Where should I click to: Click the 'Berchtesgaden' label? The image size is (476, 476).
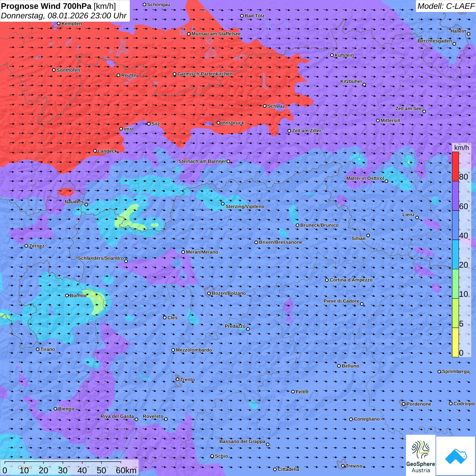[435, 41]
